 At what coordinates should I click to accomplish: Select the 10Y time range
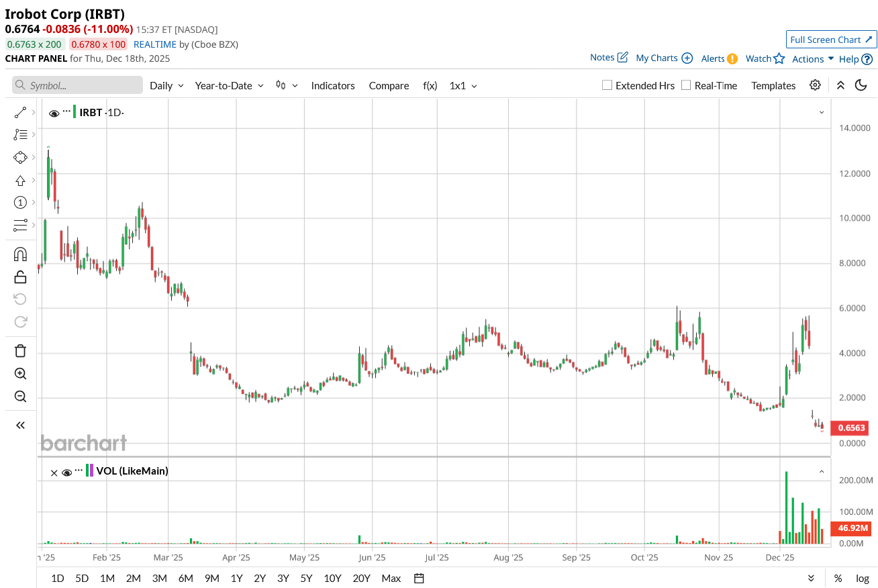click(332, 579)
